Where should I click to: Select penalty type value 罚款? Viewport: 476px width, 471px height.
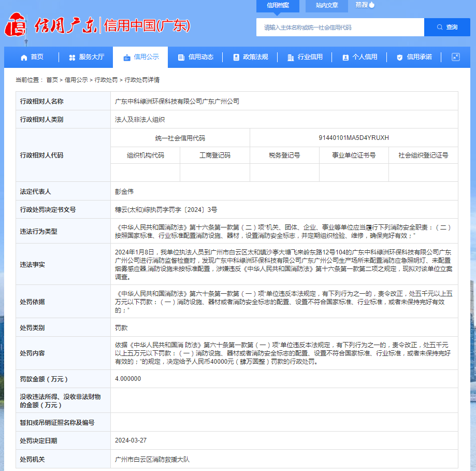(x=121, y=328)
